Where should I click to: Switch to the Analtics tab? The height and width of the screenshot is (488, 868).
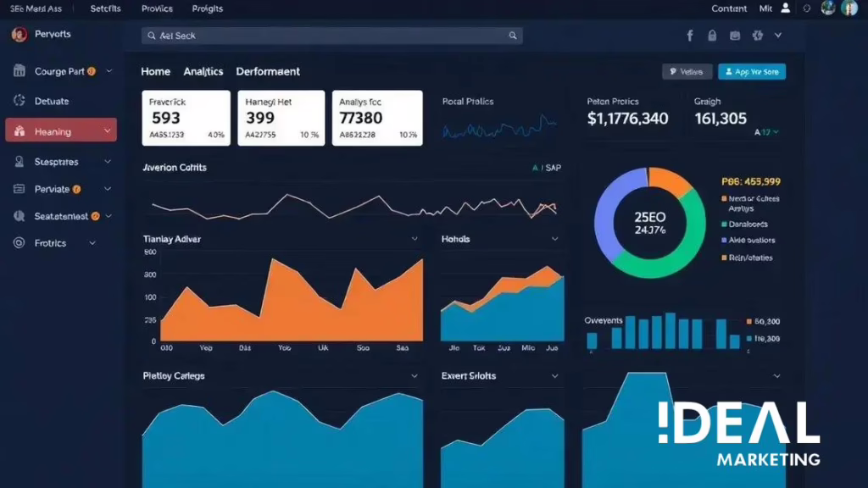click(203, 72)
